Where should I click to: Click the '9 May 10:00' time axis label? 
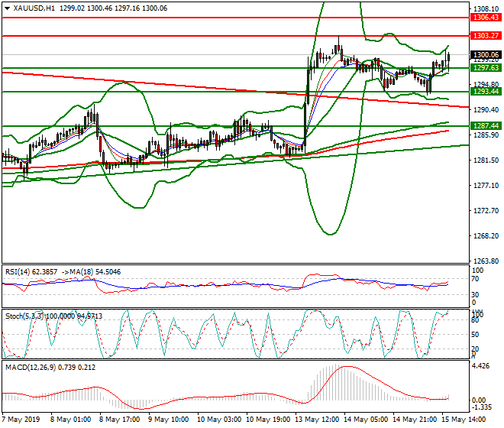point(169,420)
